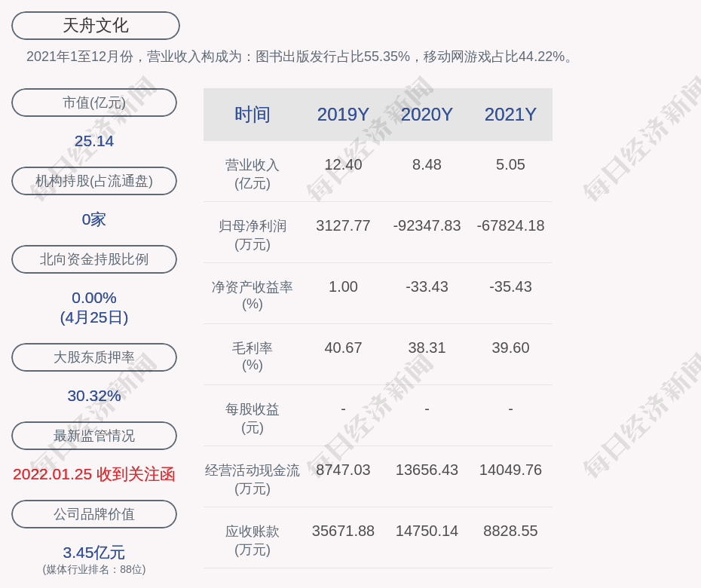Screen dimensions: 701x588
Task: Select the 2019Y column header
Action: coord(343,115)
